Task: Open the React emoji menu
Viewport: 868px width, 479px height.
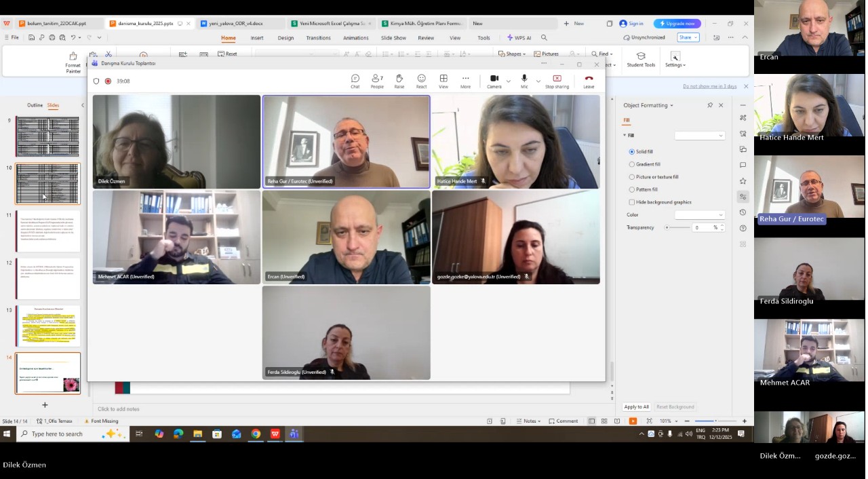Action: click(421, 81)
